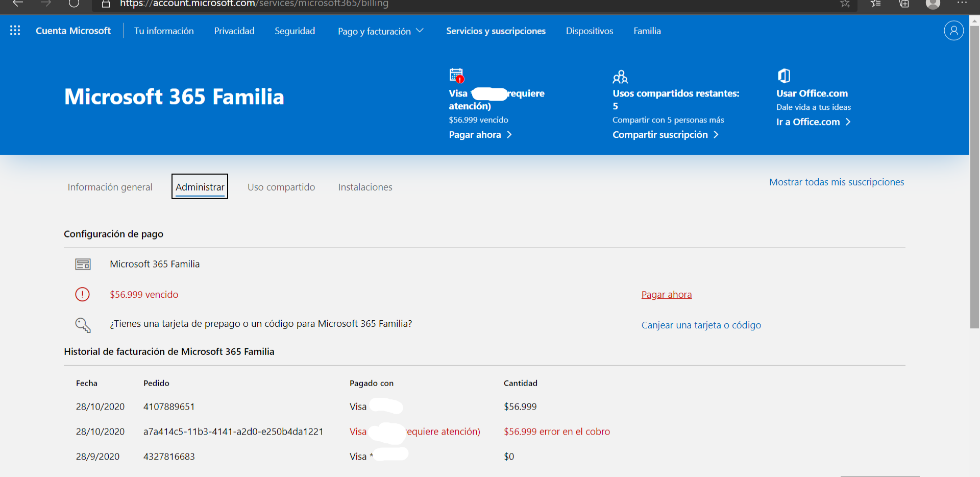Open the Tu información menu item
Screen dimensions: 980x477
pos(164,31)
